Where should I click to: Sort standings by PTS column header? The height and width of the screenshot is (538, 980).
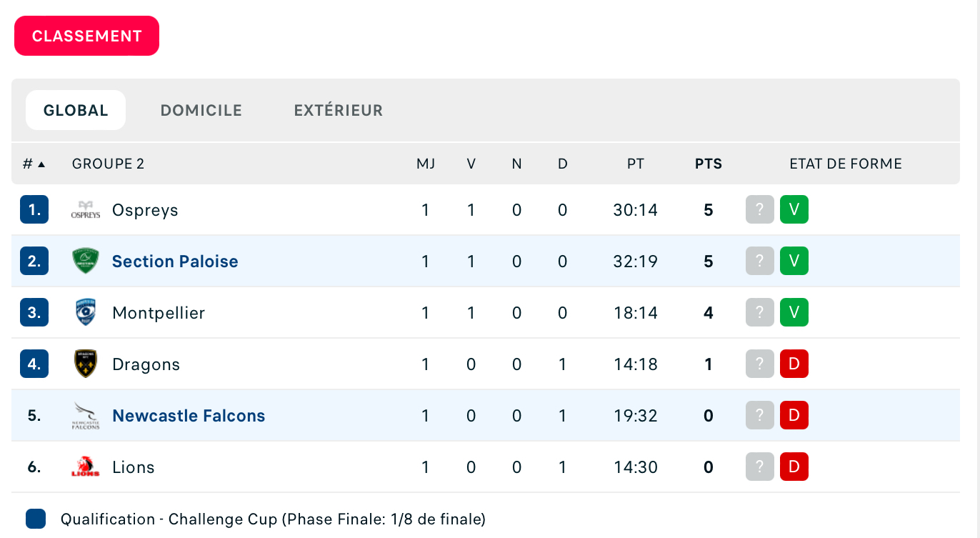pos(709,164)
